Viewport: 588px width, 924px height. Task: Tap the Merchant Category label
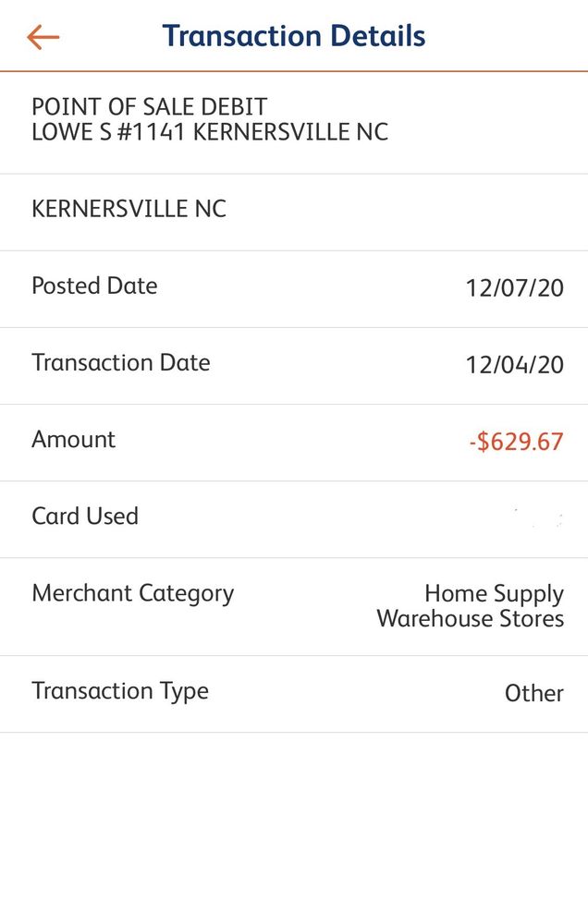tap(133, 592)
